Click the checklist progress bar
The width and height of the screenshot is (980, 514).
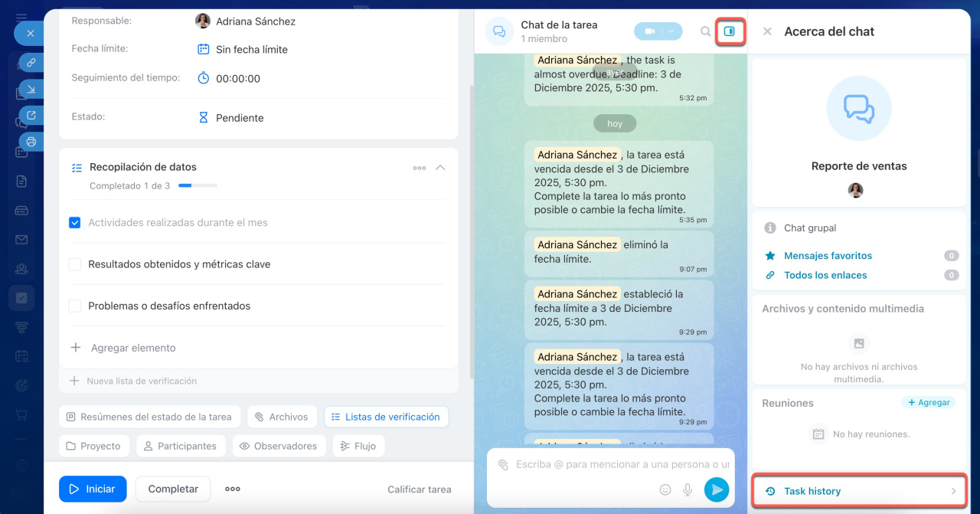(x=198, y=185)
